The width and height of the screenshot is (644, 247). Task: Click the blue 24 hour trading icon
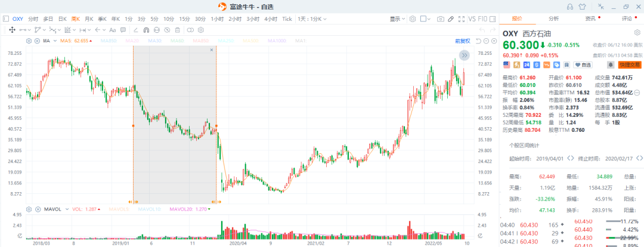(x=527, y=64)
